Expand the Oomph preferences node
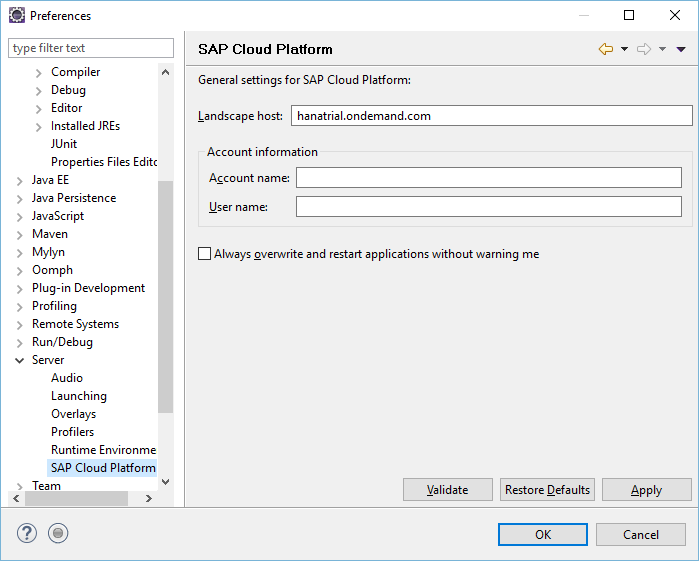The height and width of the screenshot is (561, 699). tap(20, 271)
